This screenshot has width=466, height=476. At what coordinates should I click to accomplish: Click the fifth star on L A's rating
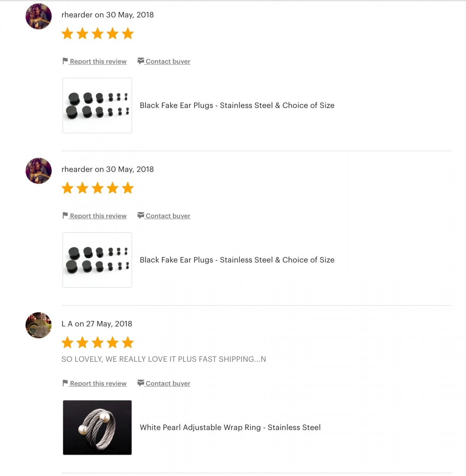pyautogui.click(x=128, y=342)
